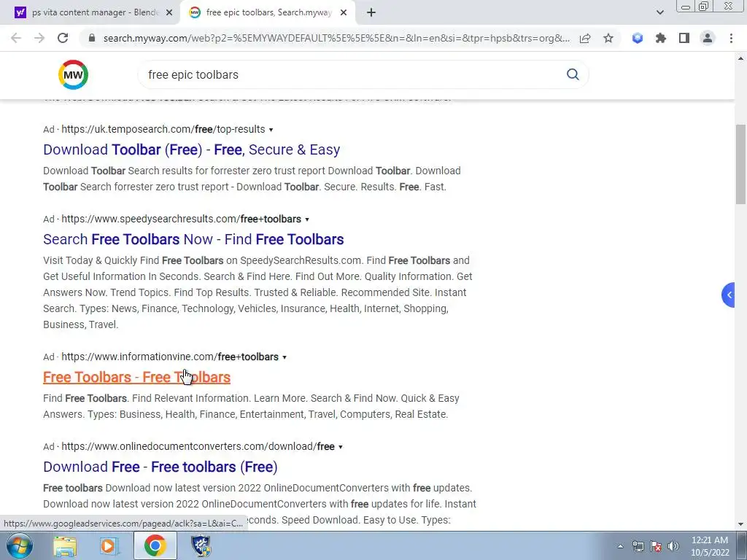Click the address bar URL
The image size is (747, 560).
coord(336,38)
